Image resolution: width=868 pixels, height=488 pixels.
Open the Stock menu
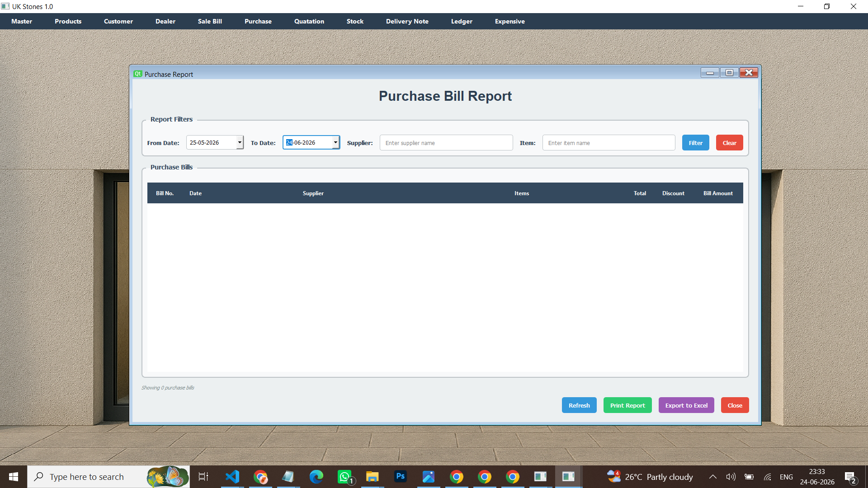click(355, 21)
